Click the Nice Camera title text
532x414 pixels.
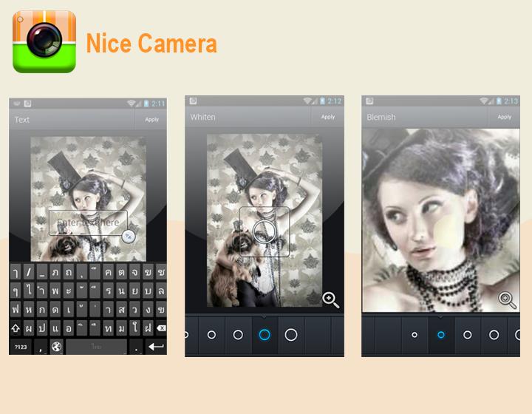coord(151,43)
